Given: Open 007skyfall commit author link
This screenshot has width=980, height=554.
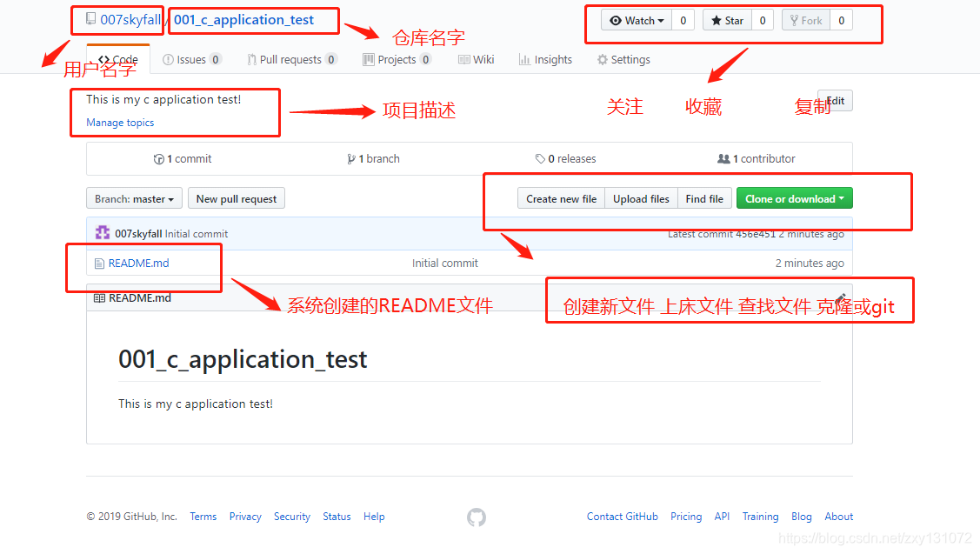Looking at the screenshot, I should click(x=138, y=234).
